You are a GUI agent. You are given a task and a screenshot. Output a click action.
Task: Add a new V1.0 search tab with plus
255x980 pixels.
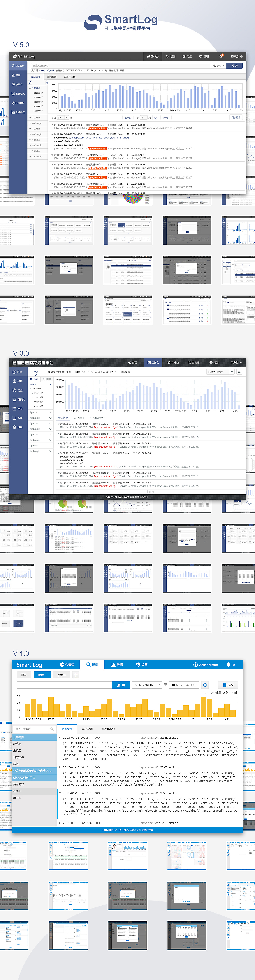point(76,675)
